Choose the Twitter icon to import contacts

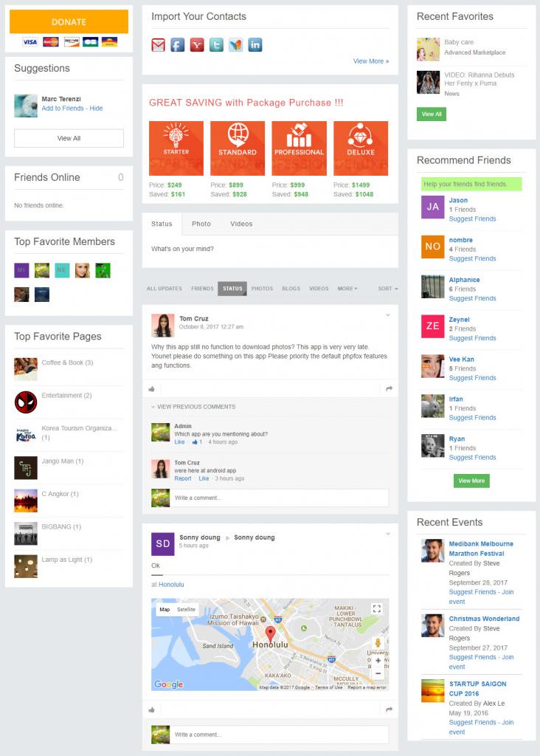(x=216, y=45)
